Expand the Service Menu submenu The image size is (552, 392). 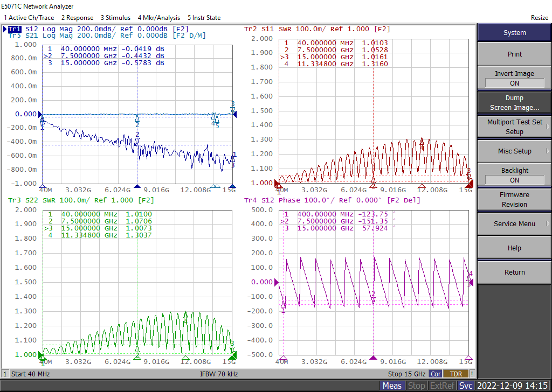(x=514, y=223)
